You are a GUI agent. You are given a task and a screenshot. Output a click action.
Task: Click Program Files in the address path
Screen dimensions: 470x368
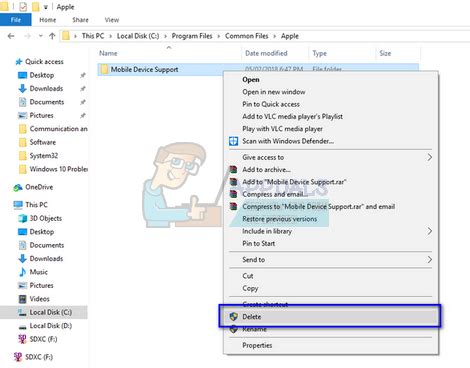[x=192, y=36]
